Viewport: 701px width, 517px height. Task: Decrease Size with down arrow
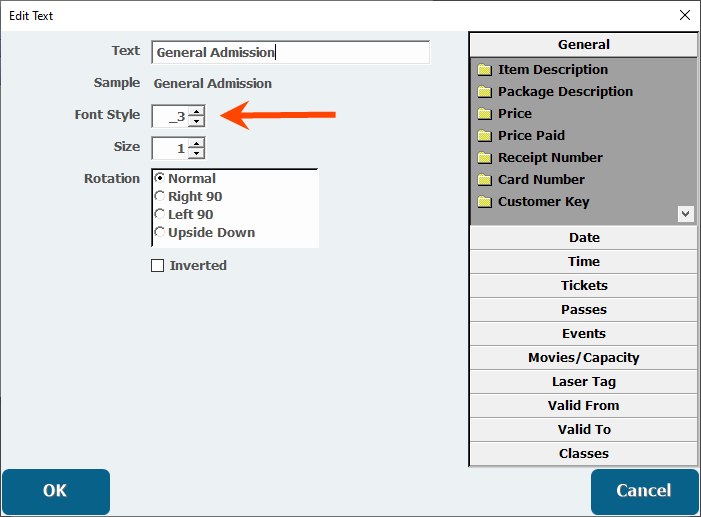click(x=196, y=154)
